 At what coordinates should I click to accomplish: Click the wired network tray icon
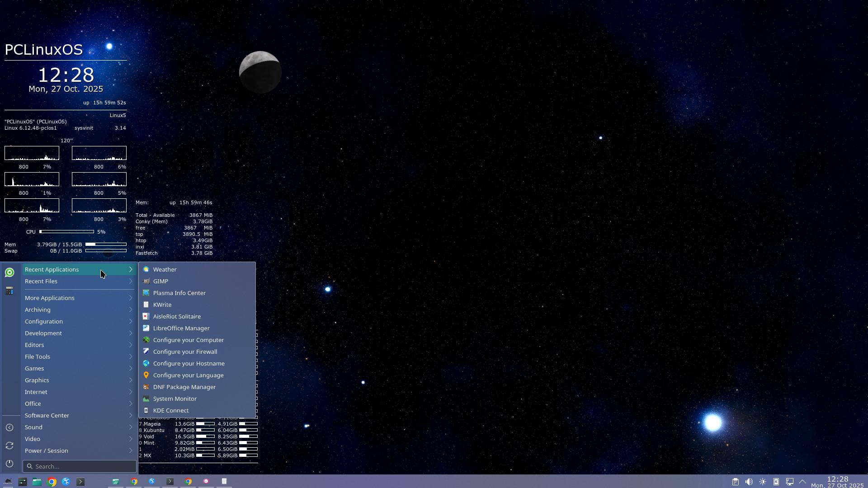tap(790, 482)
